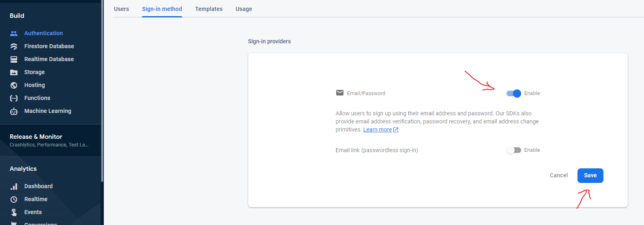Click the Realtime clock icon
Viewport: 644px width, 225px height.
(14, 199)
